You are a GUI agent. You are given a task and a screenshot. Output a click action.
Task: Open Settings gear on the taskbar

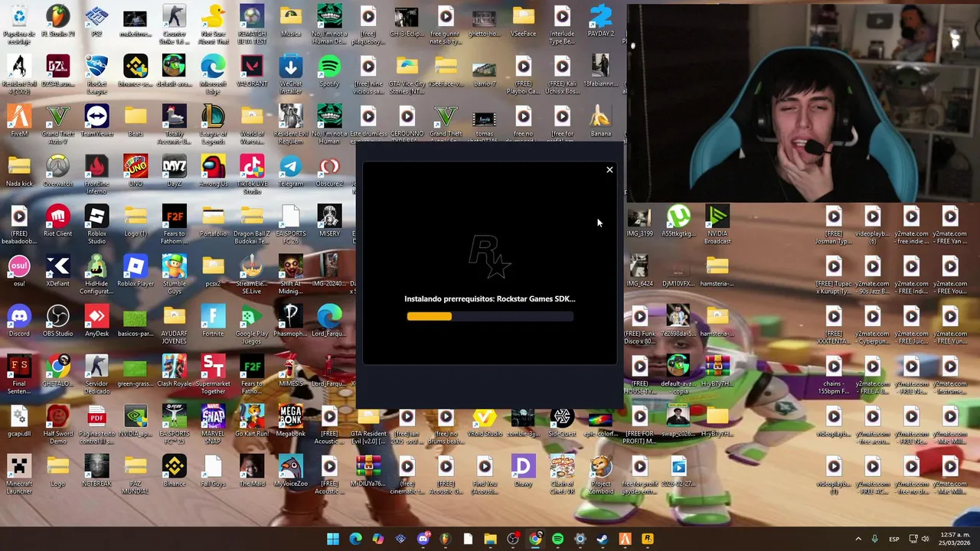(x=580, y=539)
